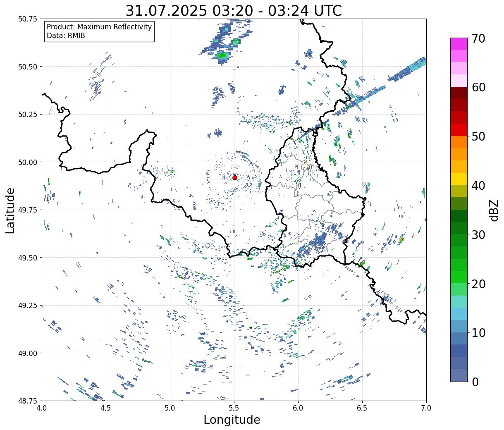504x430 pixels.
Task: Click the colorbar tick label 50
Action: click(478, 136)
